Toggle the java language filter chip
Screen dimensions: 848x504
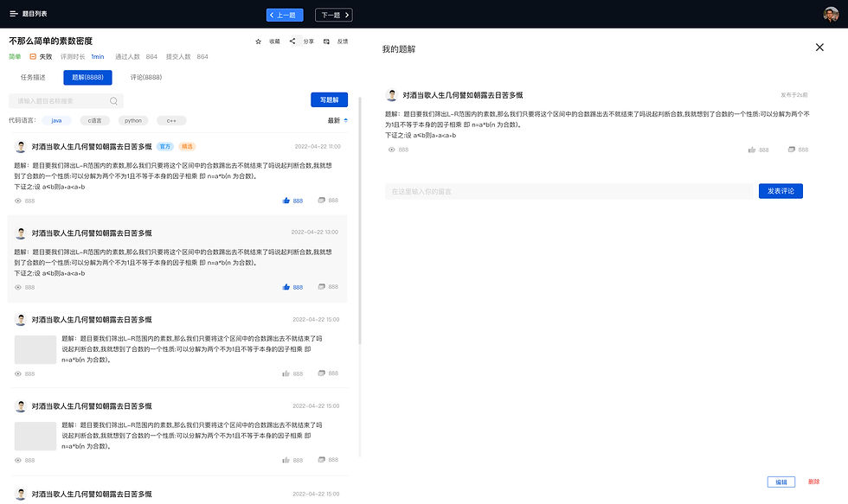[x=56, y=121]
